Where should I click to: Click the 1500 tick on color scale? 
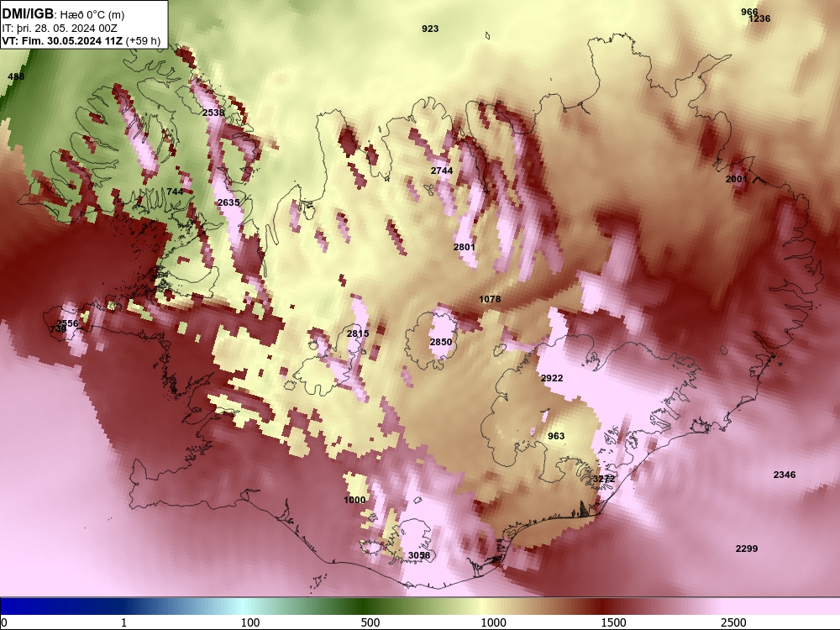(613, 622)
